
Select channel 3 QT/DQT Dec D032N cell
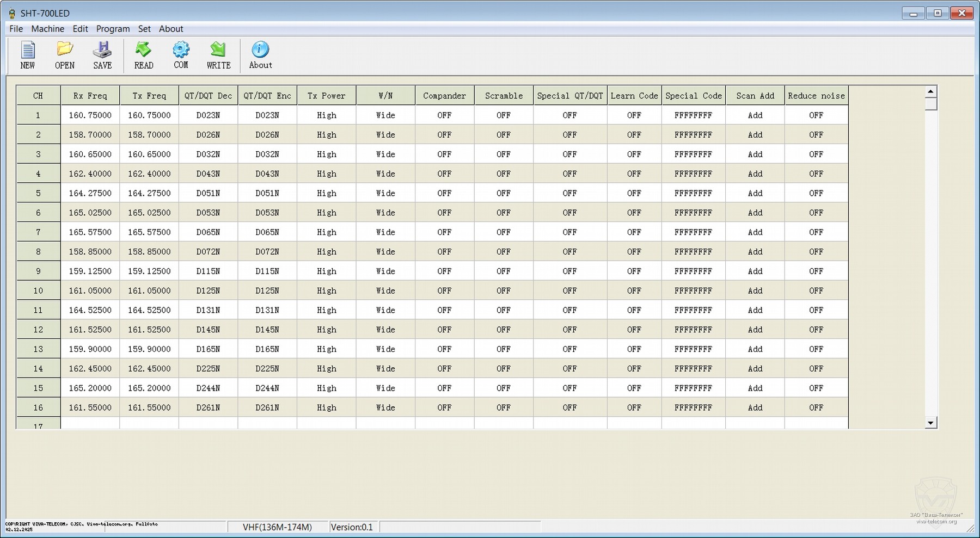coord(208,154)
